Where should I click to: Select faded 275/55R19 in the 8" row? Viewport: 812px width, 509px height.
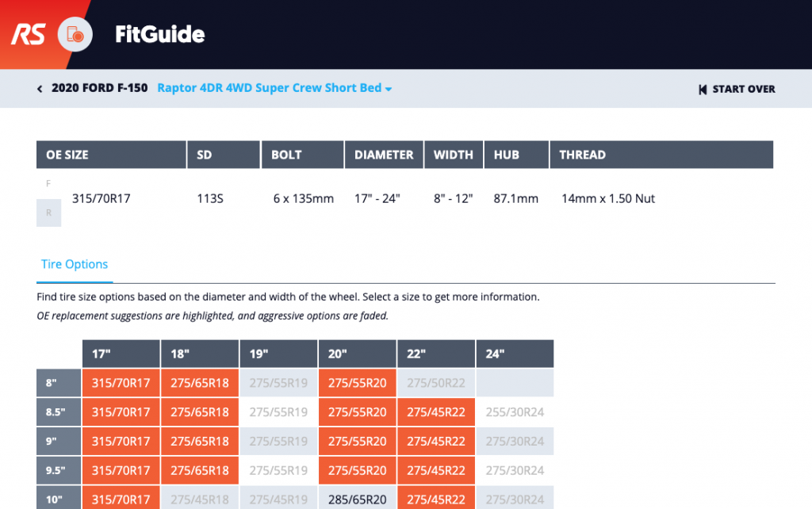(278, 383)
